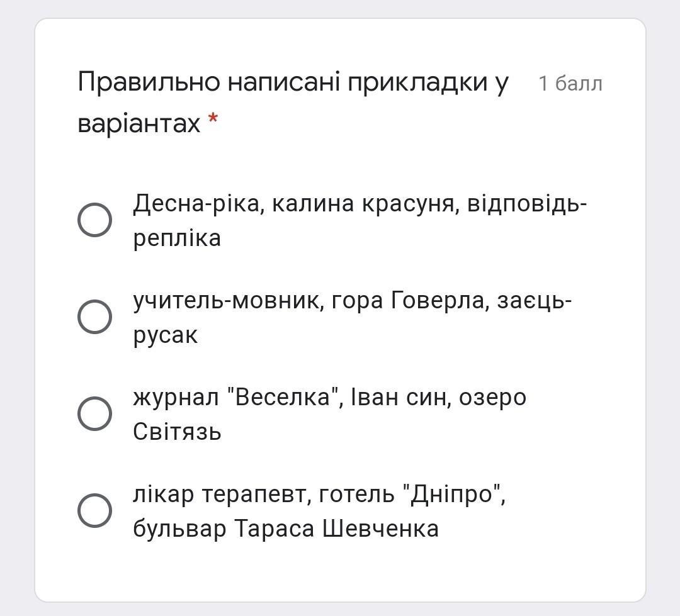Image resolution: width=680 pixels, height=616 pixels.
Task: Click the "Десна-ріка, калина красуня" answer text
Action: pyautogui.click(x=296, y=204)
